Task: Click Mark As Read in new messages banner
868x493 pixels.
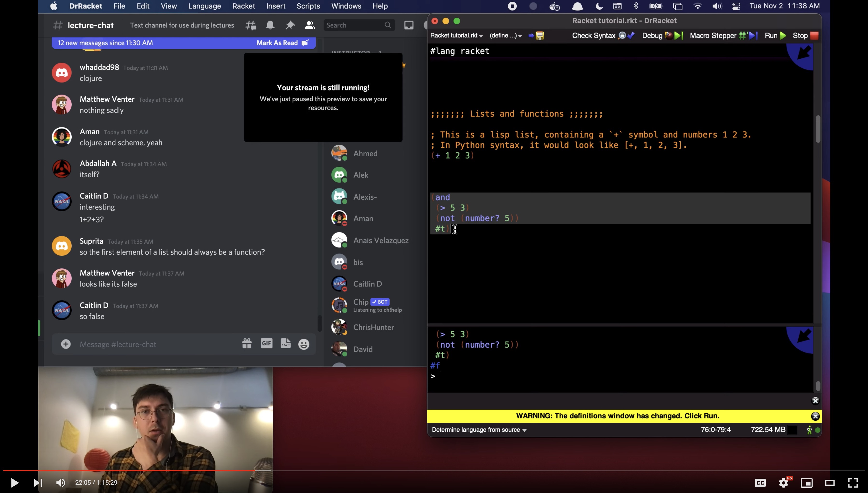Action: 282,43
